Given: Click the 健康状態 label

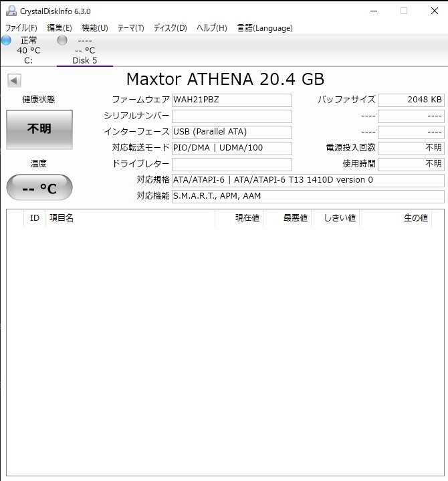Looking at the screenshot, I should (39, 100).
